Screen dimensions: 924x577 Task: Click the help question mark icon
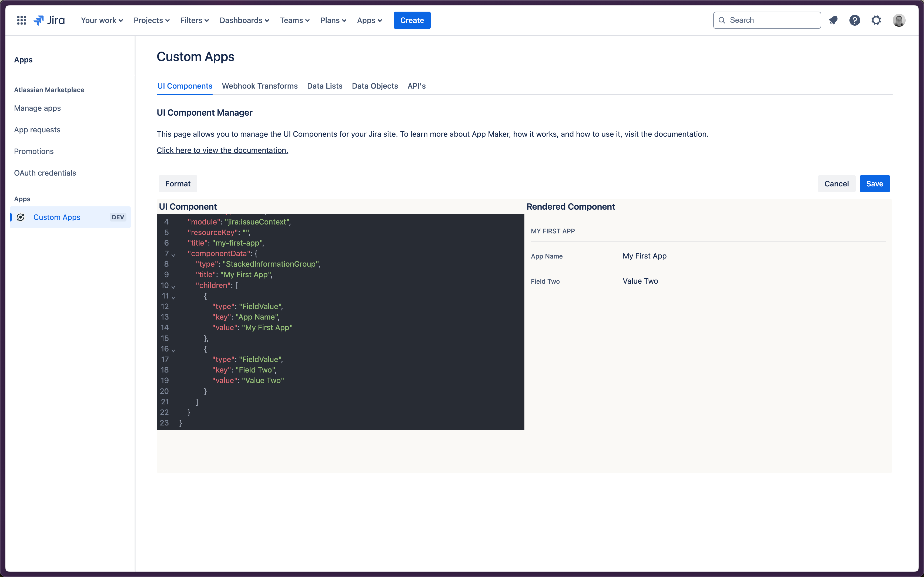[854, 20]
